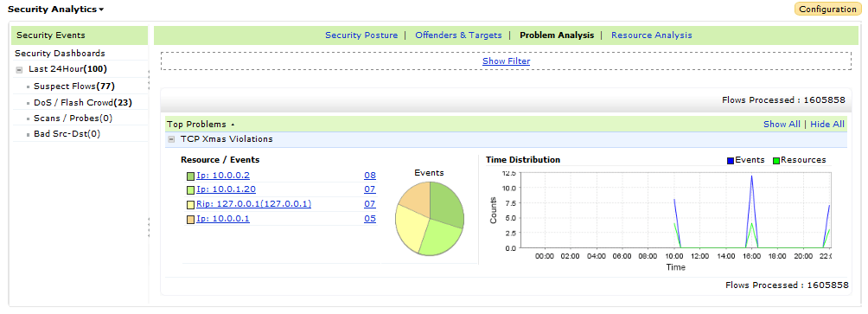The image size is (868, 314).
Task: Switch to Offenders & Targets tab
Action: [458, 35]
